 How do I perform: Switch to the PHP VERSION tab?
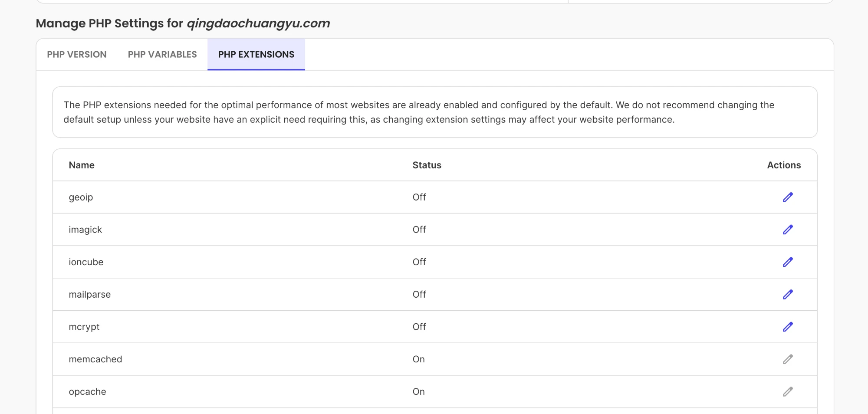[x=77, y=54]
